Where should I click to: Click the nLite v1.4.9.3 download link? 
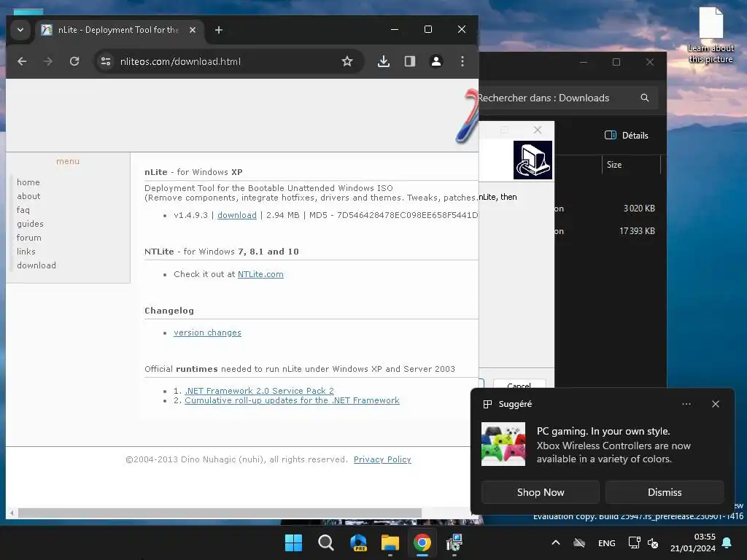[237, 215]
